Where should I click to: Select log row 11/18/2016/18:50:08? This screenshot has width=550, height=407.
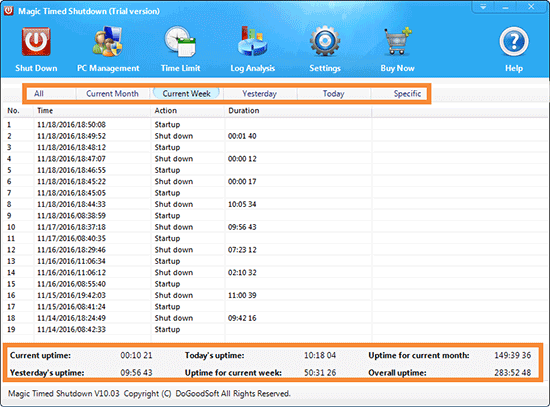[x=275, y=125]
